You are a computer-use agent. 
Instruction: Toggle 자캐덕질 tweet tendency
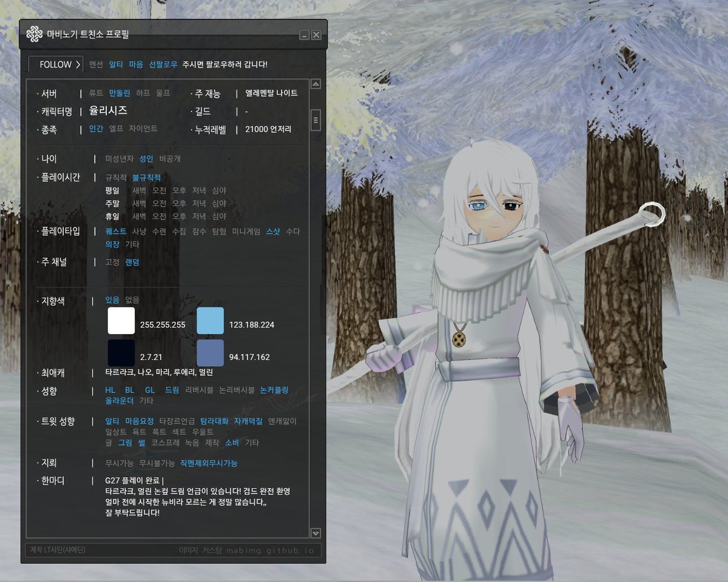point(249,421)
